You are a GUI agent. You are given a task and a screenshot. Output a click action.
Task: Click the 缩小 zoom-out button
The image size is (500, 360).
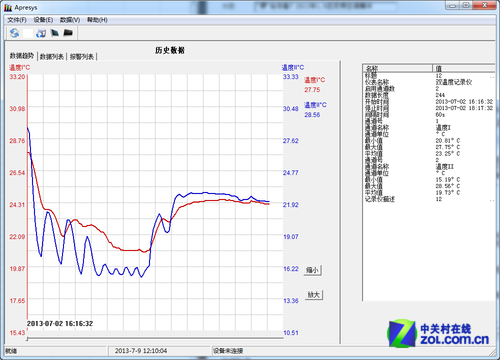(x=313, y=270)
